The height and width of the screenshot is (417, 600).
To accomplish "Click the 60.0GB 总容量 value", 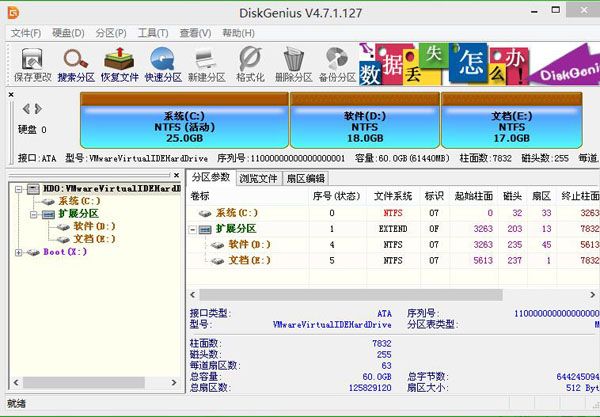I will [x=377, y=377].
